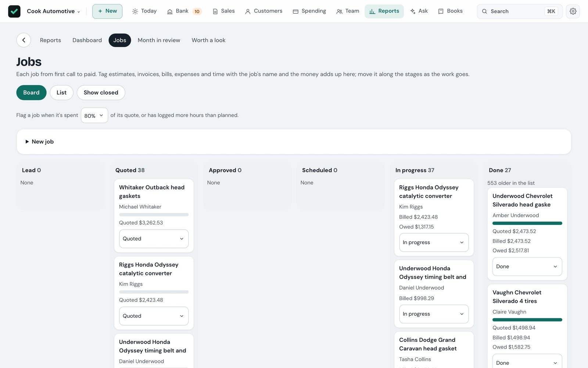This screenshot has height=368, width=588.
Task: Click progress bar on Whitaker Outback card
Action: point(154,215)
